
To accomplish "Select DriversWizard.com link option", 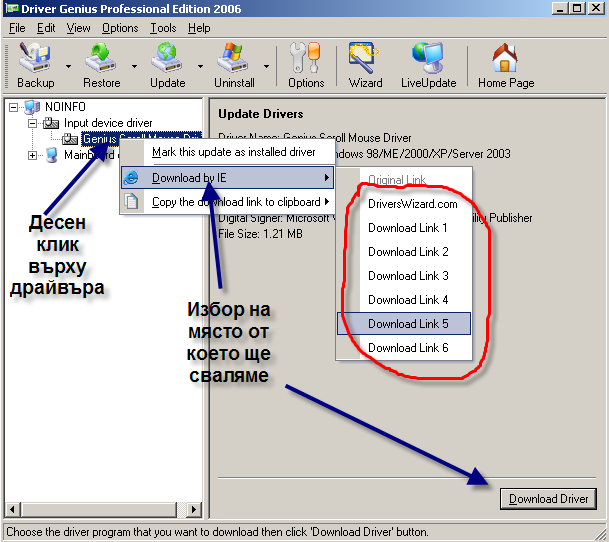I will click(404, 204).
